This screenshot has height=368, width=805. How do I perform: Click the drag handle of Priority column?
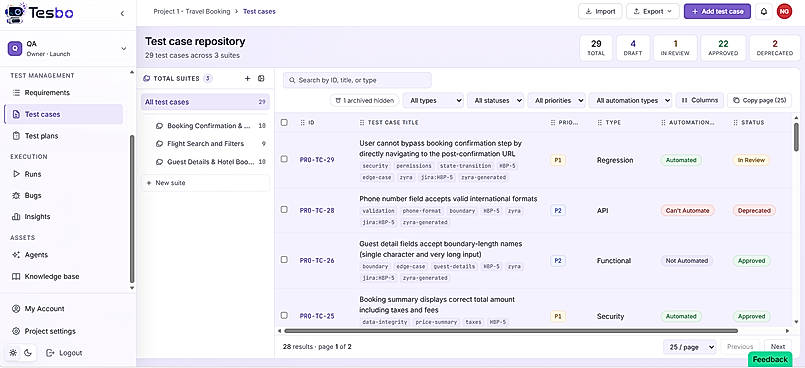tap(552, 123)
